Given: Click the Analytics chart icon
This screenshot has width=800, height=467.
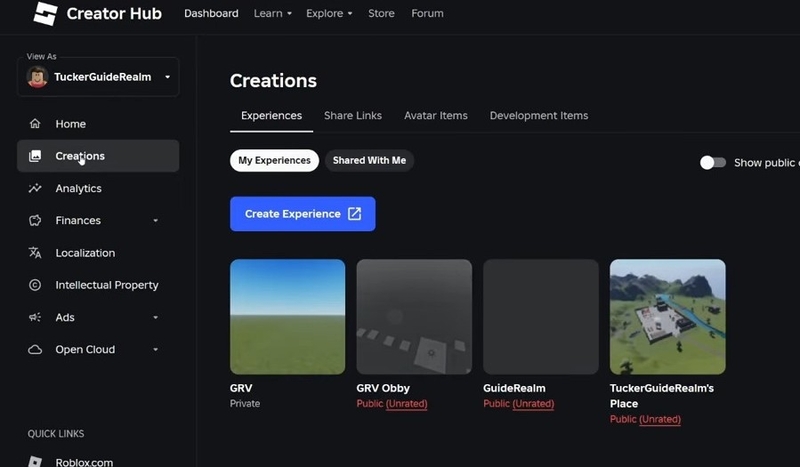Looking at the screenshot, I should (35, 188).
